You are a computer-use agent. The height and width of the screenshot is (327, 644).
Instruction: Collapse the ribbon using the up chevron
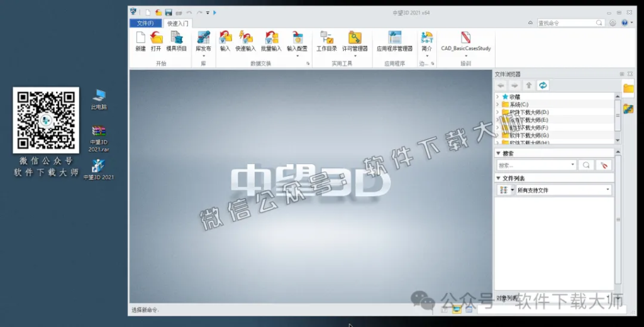tap(530, 23)
